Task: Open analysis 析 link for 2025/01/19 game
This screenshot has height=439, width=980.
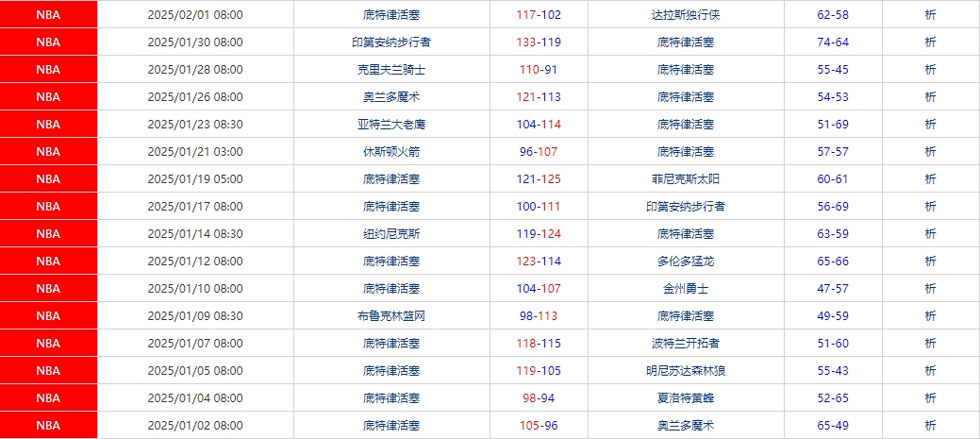Action: [931, 178]
